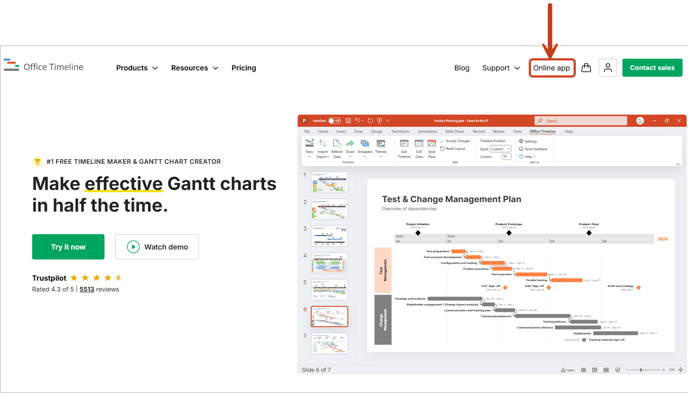688x393 pixels.
Task: Select slide 6 thumbnail
Action: click(x=329, y=316)
